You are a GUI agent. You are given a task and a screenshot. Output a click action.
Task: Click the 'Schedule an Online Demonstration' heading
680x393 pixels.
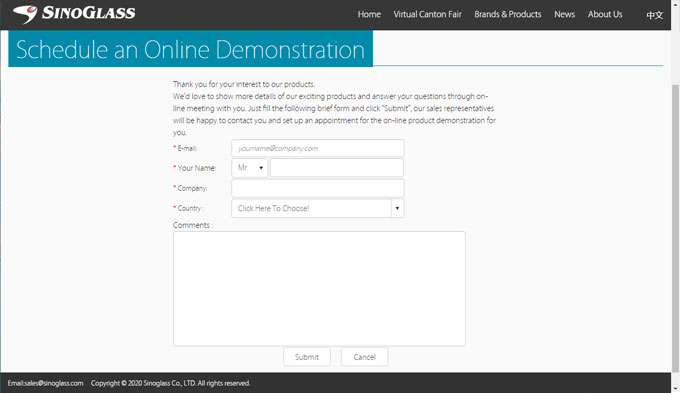pos(190,49)
